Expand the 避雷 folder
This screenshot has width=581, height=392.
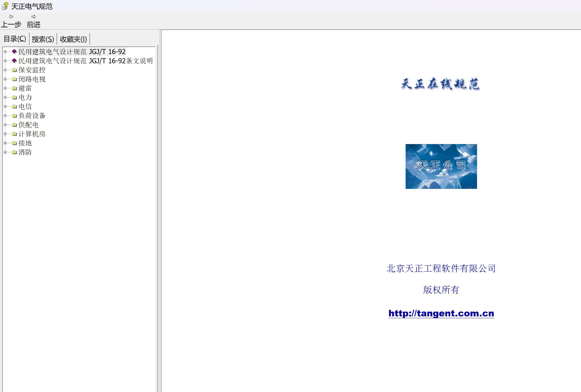pyautogui.click(x=5, y=88)
